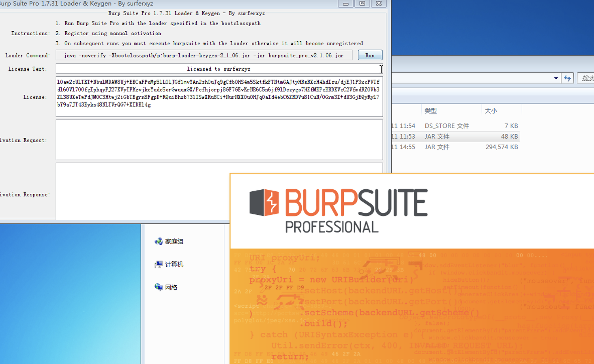The height and width of the screenshot is (364, 594).
Task: Click inside the License key text area
Action: pos(219,97)
